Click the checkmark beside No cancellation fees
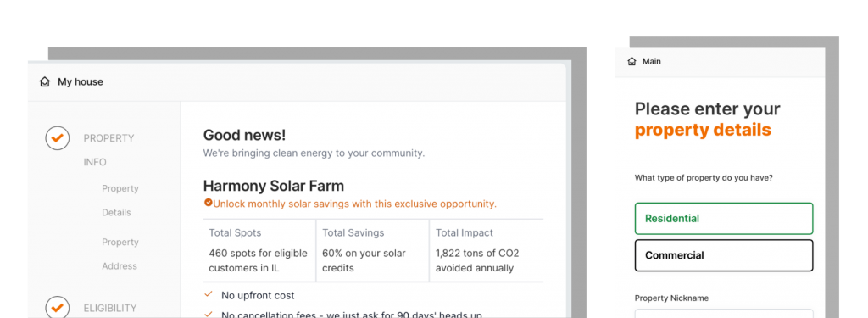The image size is (868, 318). pos(209,314)
